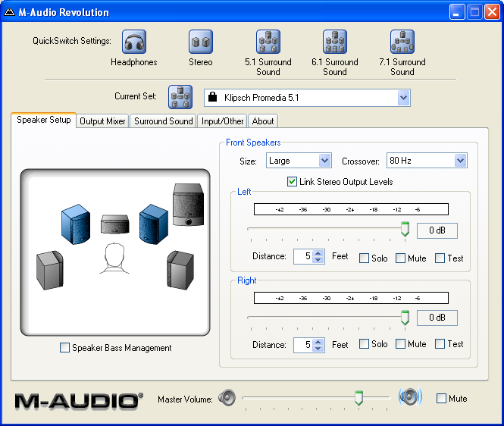
Task: Choose the 5.1 Surround Sound QuickSwitch icon
Action: click(x=268, y=42)
